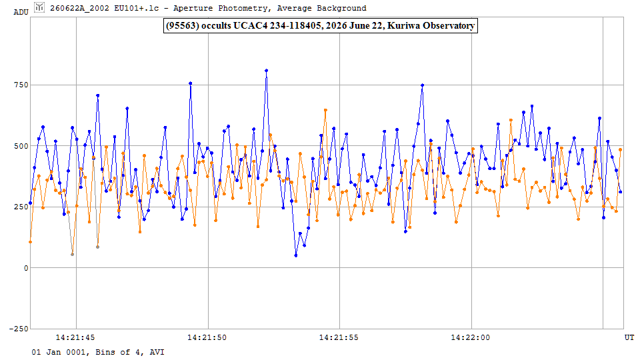Click the 750 y-axis label

(21, 85)
